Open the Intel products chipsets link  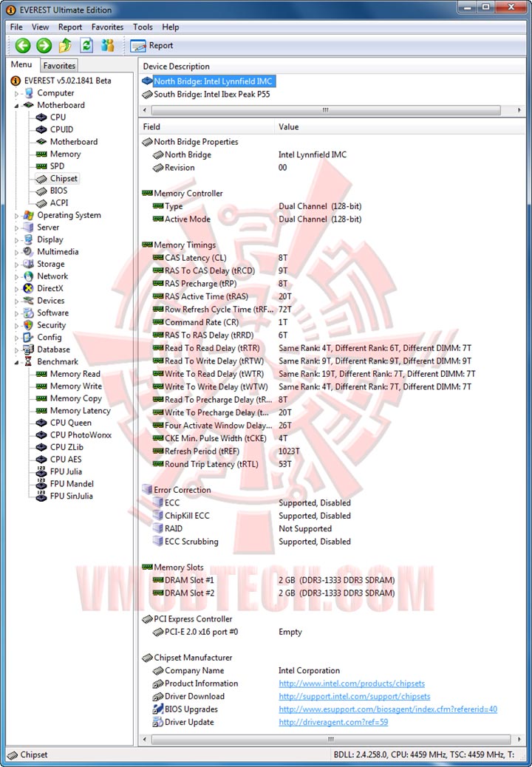[x=352, y=684]
